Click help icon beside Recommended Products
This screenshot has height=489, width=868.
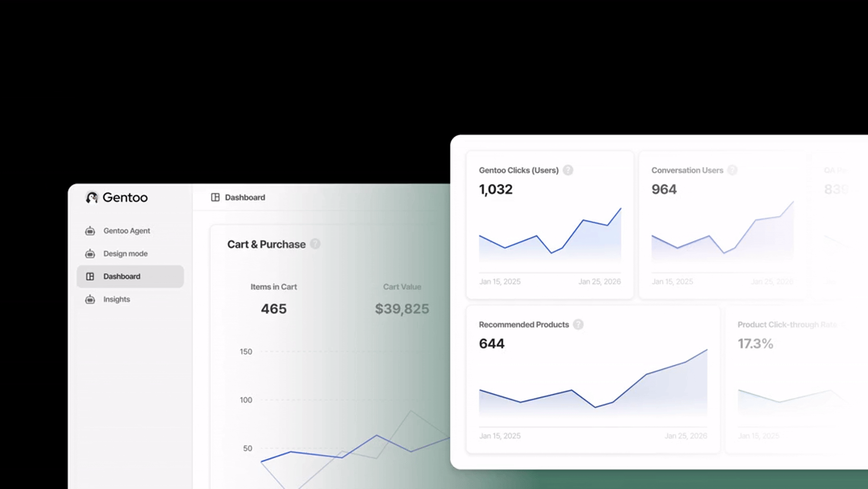[578, 324]
